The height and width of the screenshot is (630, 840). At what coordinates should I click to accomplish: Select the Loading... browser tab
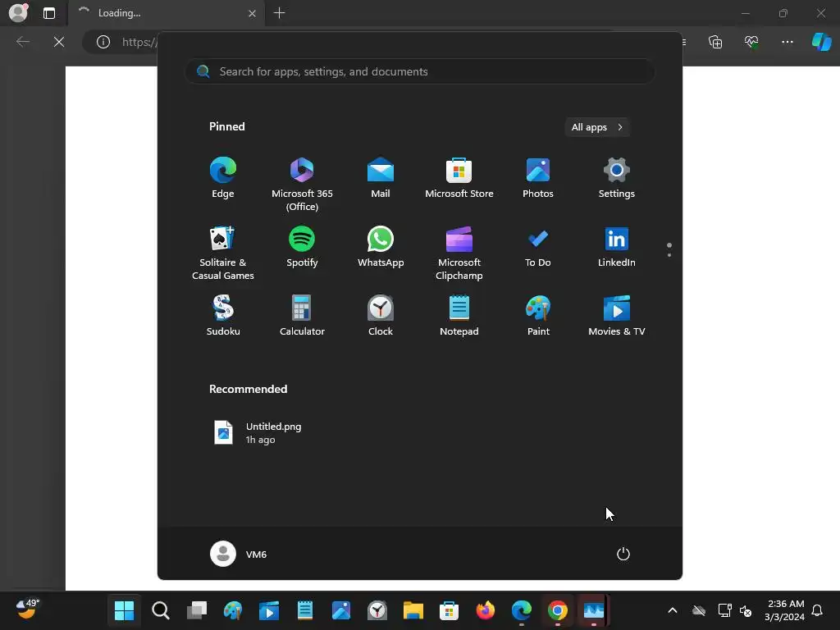[166, 13]
